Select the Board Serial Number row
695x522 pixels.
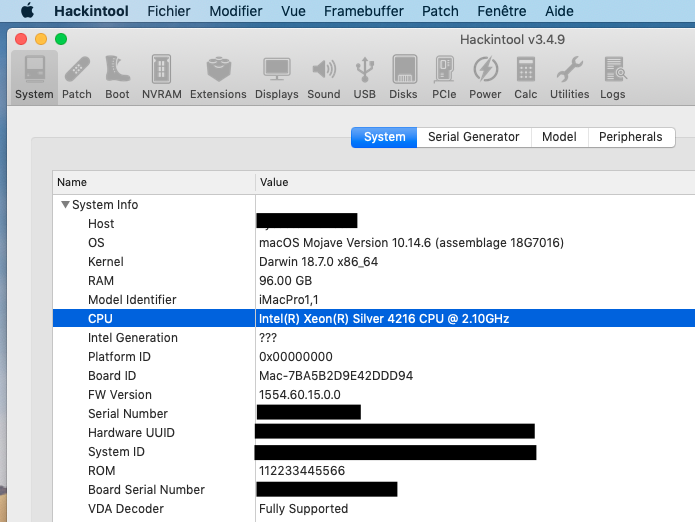click(x=374, y=490)
